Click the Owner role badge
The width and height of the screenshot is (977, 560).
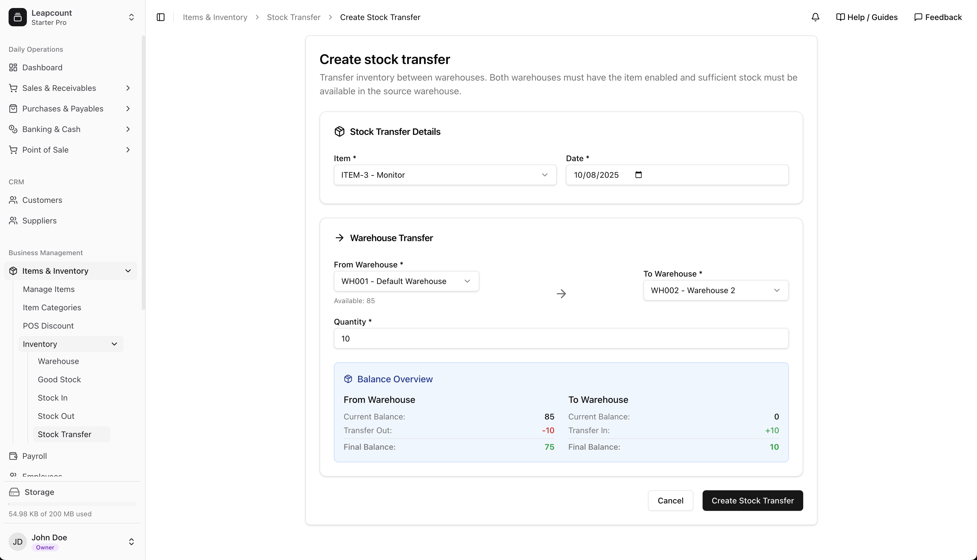coord(45,547)
